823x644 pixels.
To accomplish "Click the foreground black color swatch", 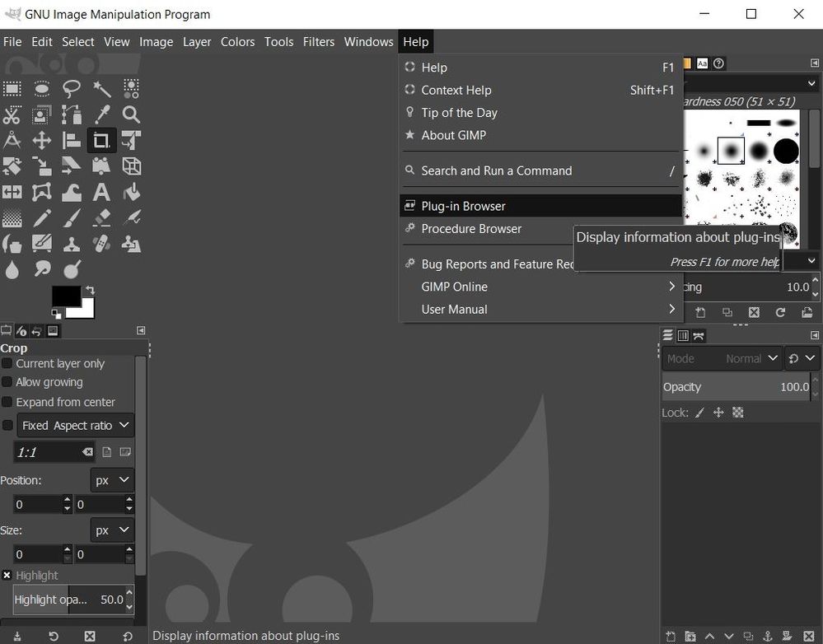I will point(66,296).
